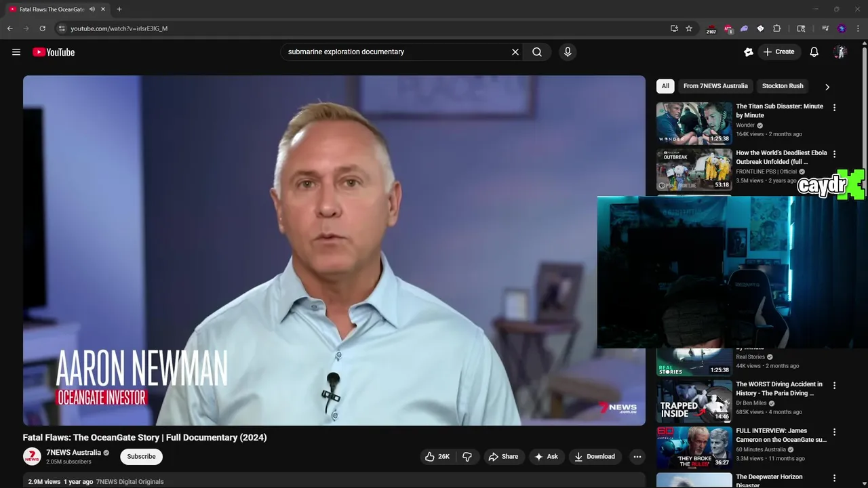Viewport: 868px width, 488px height.
Task: Open more actions menu under video
Action: tap(637, 457)
